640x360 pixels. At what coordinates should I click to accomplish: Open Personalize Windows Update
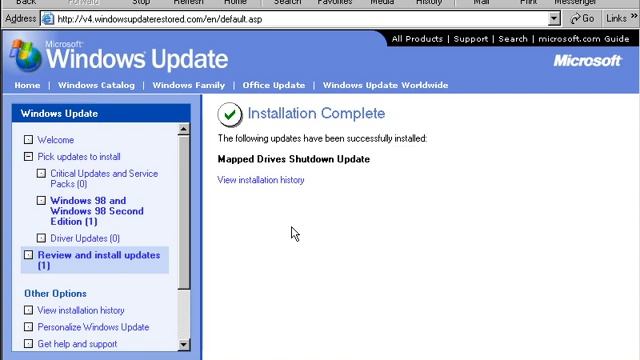click(93, 327)
